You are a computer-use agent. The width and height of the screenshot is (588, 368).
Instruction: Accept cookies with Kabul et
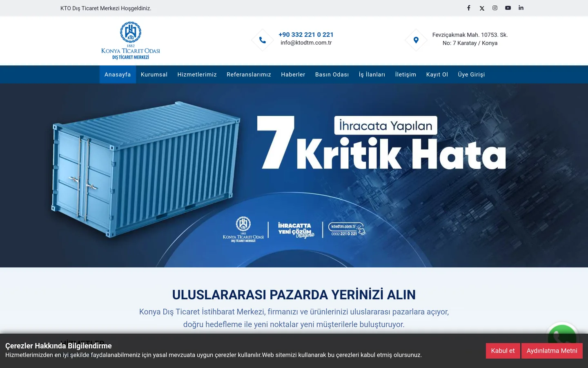503,351
